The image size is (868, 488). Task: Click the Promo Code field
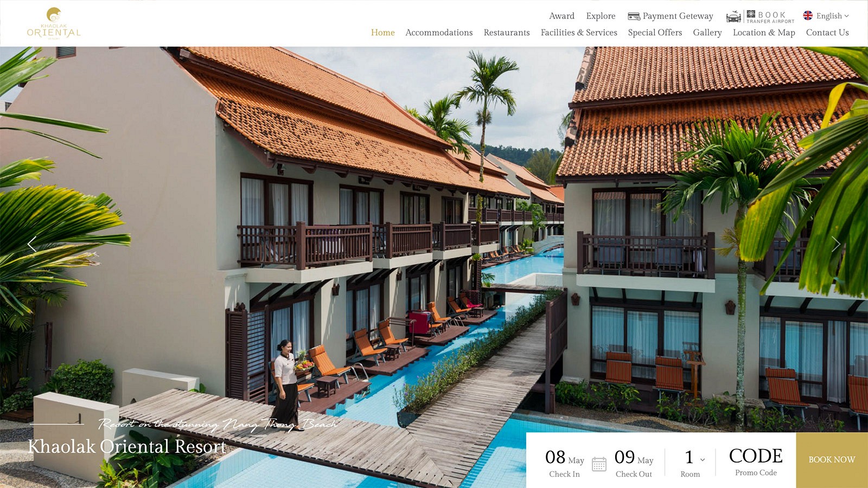tap(756, 461)
